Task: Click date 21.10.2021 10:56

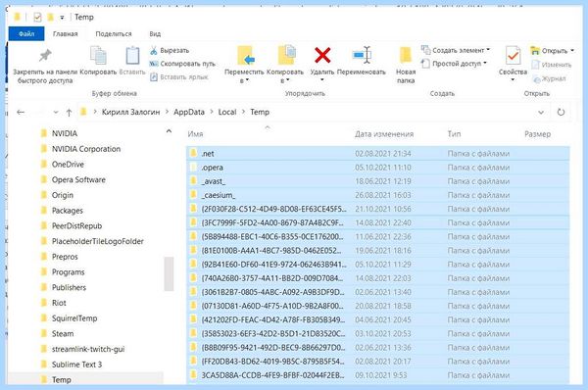Action: [383, 209]
